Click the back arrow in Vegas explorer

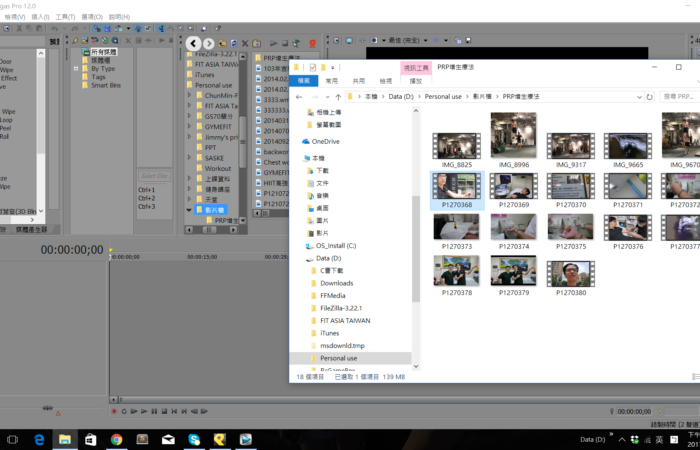(x=193, y=43)
